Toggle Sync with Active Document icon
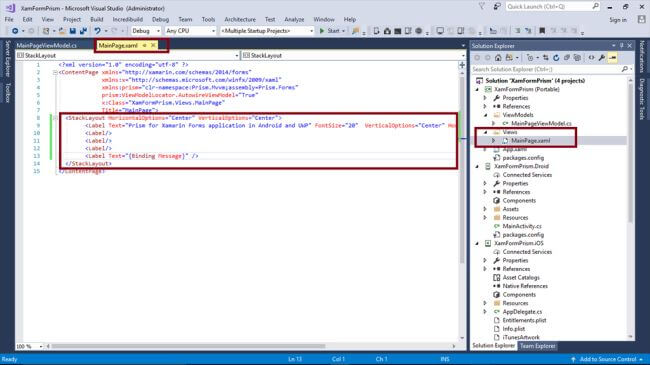The width and height of the screenshot is (650, 365). [546, 58]
